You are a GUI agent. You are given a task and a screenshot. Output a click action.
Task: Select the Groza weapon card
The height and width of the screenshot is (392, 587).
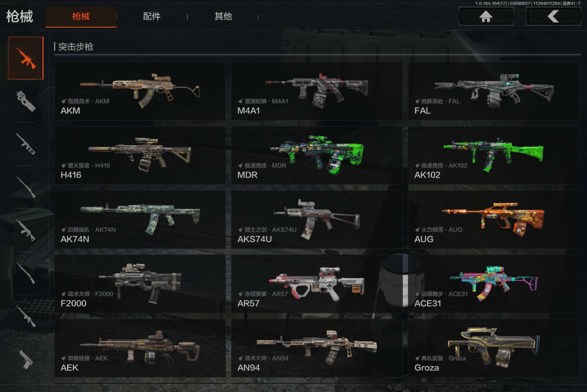494,348
